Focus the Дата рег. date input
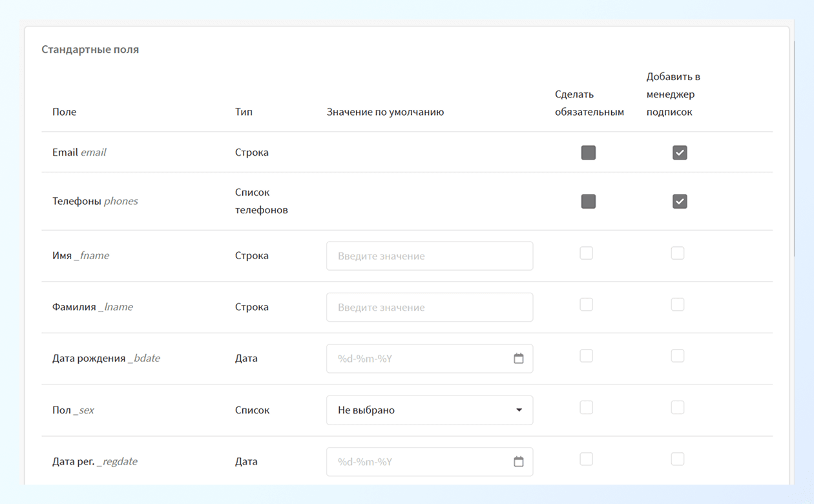814x504 pixels. [420, 462]
